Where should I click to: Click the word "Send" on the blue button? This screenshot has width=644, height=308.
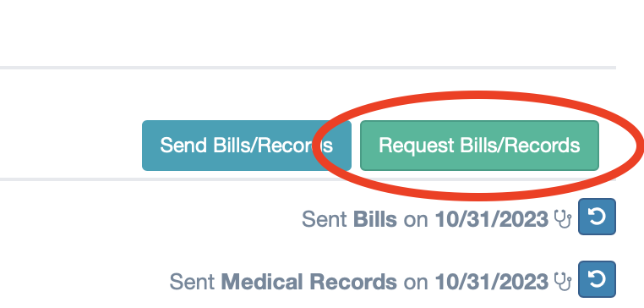[183, 146]
